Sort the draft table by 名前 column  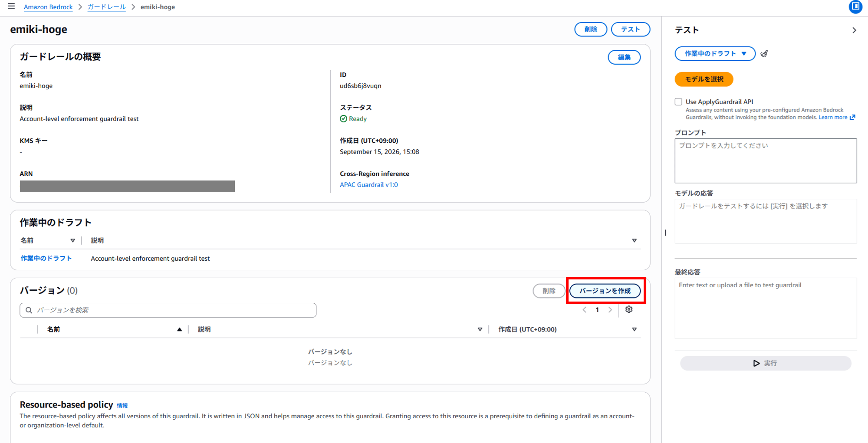[72, 240]
